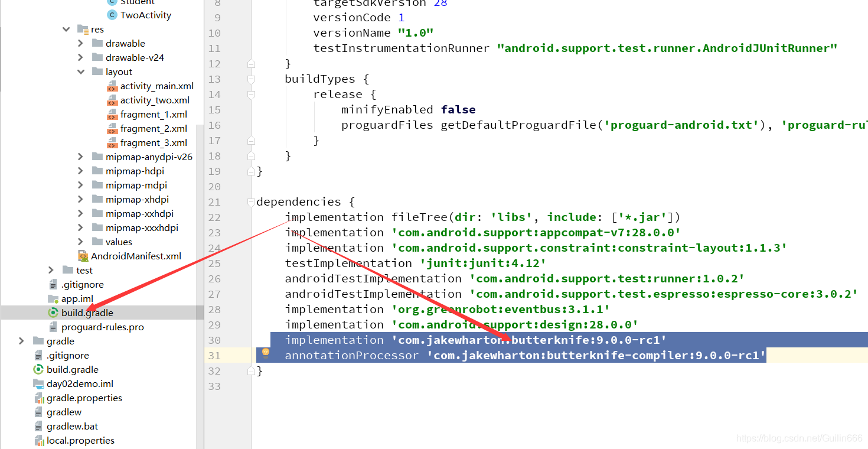Click the layout folder icon

(x=97, y=72)
